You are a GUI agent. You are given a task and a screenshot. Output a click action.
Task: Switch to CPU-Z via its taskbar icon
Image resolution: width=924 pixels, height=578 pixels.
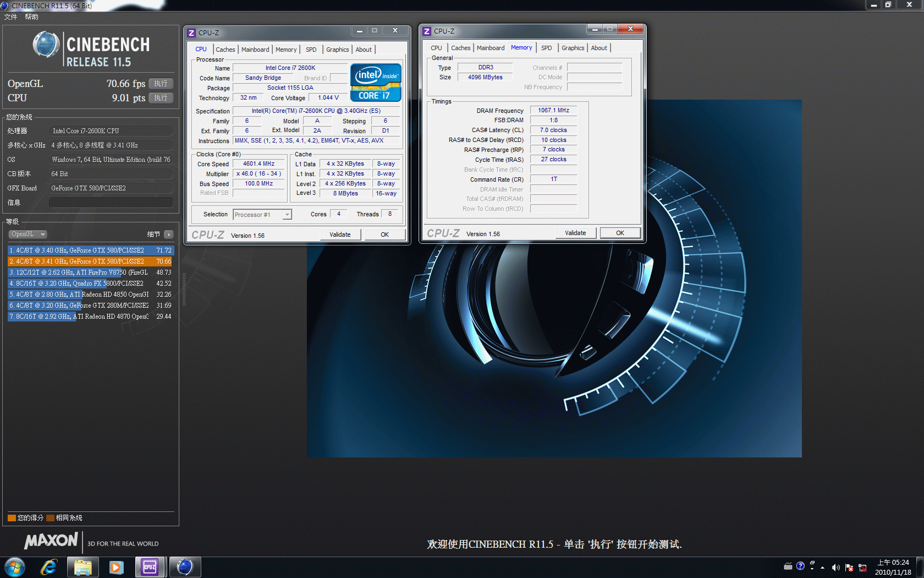pyautogui.click(x=150, y=567)
